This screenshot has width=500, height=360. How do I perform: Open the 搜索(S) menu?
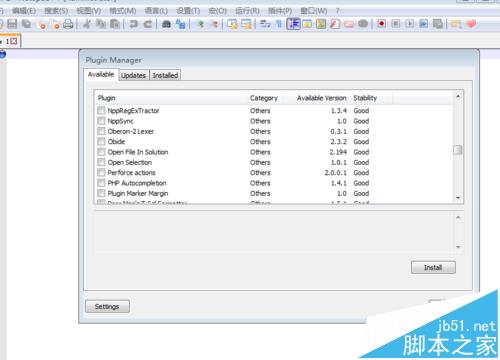(56, 11)
